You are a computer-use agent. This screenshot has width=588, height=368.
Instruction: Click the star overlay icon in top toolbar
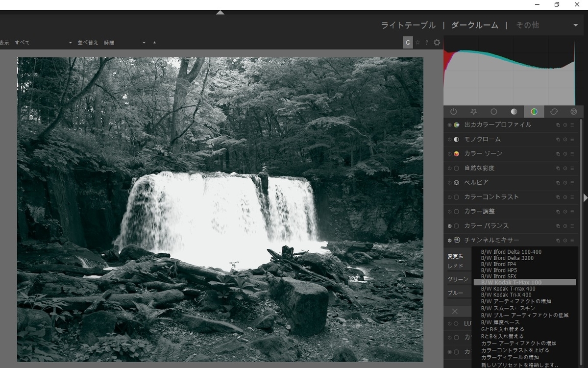417,43
